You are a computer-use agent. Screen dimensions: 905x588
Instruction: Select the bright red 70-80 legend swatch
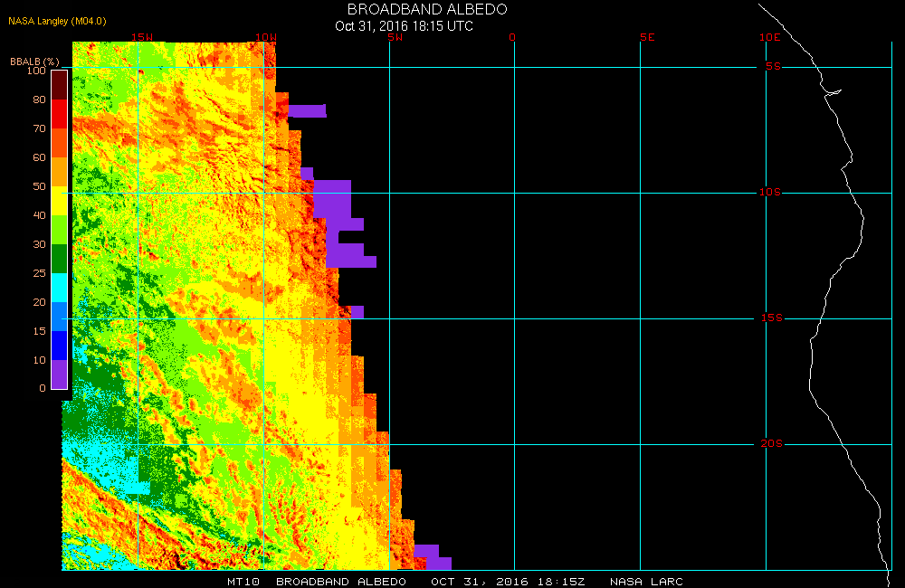pos(59,114)
